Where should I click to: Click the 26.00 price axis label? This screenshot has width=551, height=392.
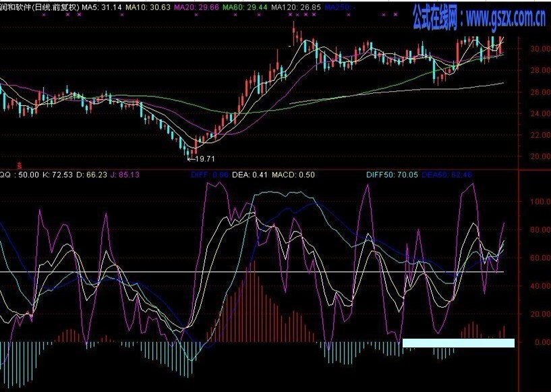point(540,92)
